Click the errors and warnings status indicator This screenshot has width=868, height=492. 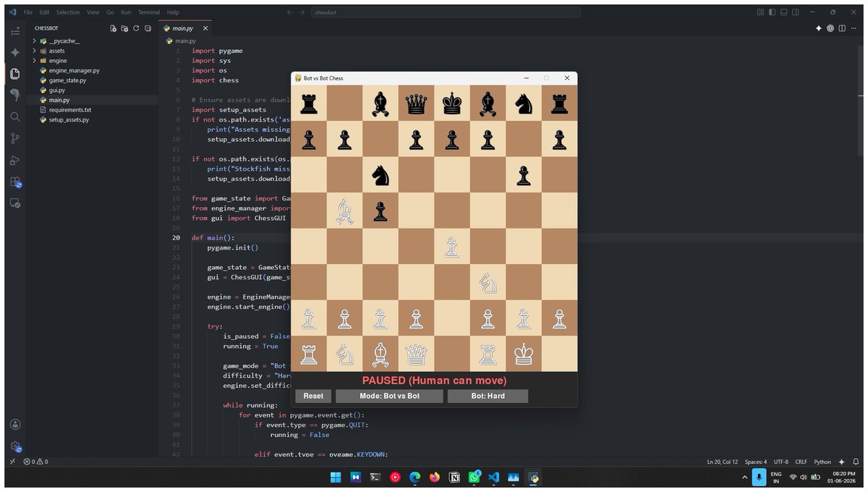click(36, 462)
